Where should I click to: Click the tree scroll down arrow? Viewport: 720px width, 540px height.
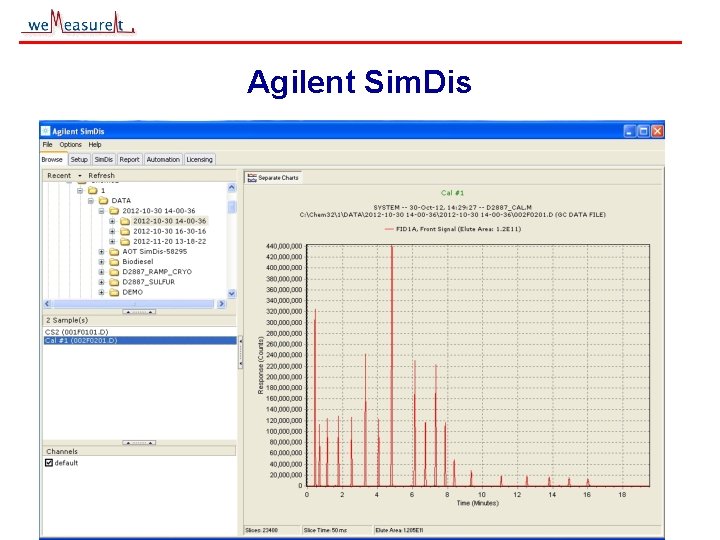click(x=232, y=293)
